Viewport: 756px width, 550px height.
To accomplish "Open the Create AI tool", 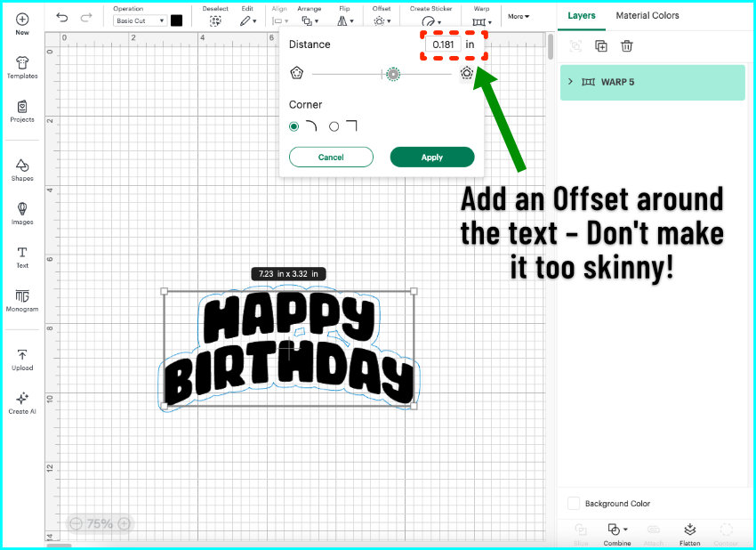I will [22, 403].
